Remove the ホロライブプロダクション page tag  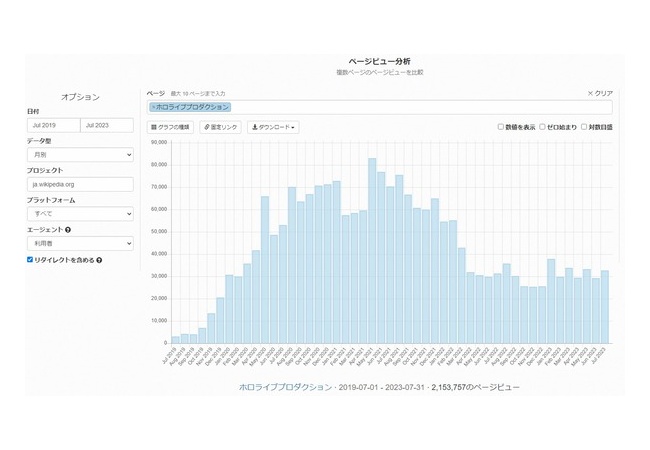tap(153, 107)
